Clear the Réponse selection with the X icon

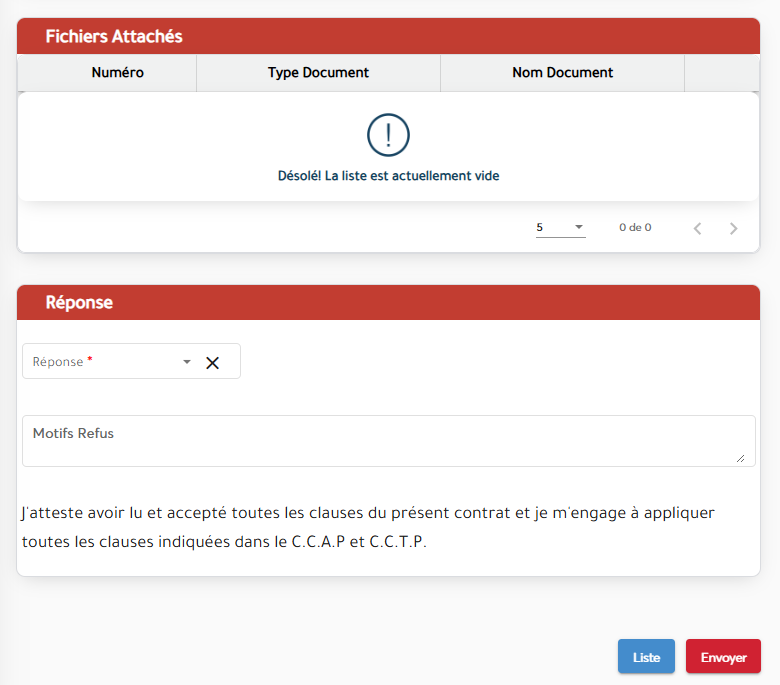tap(212, 363)
